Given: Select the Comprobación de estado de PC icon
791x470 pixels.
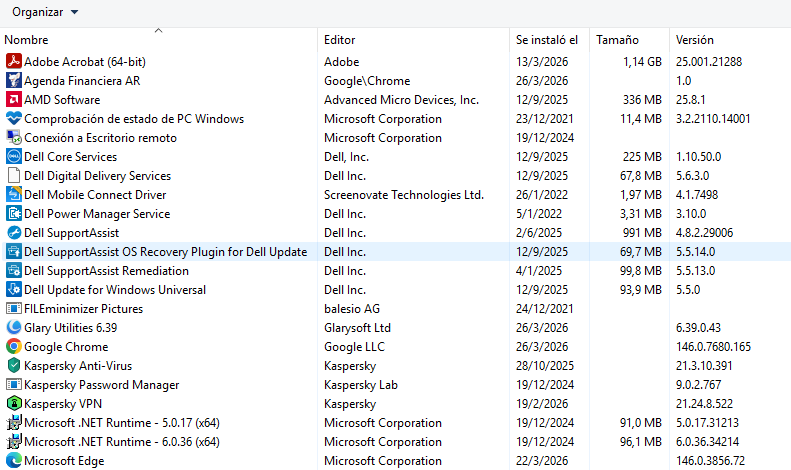Looking at the screenshot, I should pyautogui.click(x=14, y=119).
